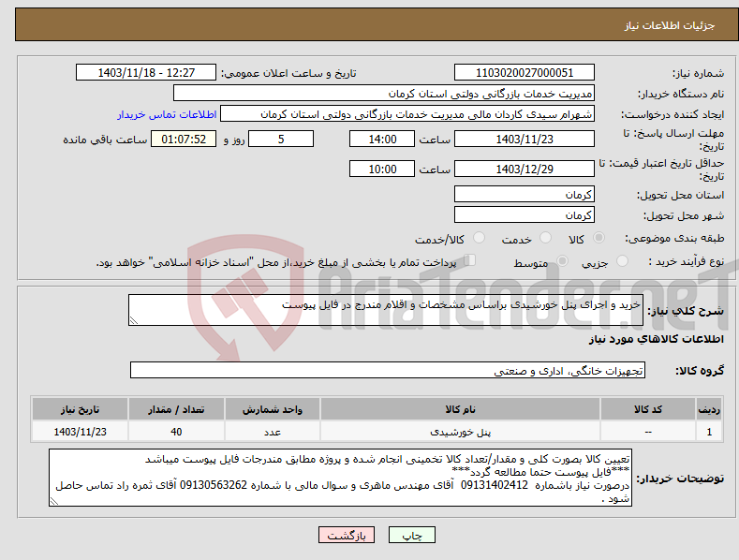This screenshot has height=560, width=739.
Task: Click the deadline time field 14:00
Action: pyautogui.click(x=382, y=139)
